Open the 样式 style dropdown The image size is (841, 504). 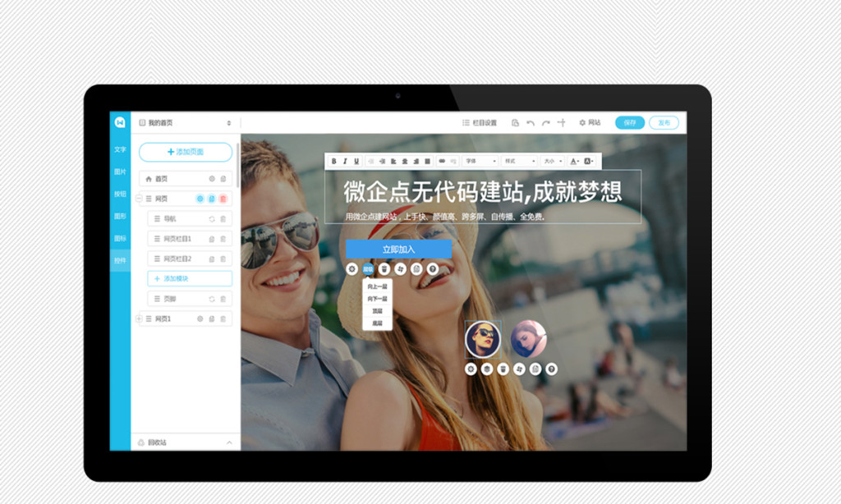[x=519, y=161]
